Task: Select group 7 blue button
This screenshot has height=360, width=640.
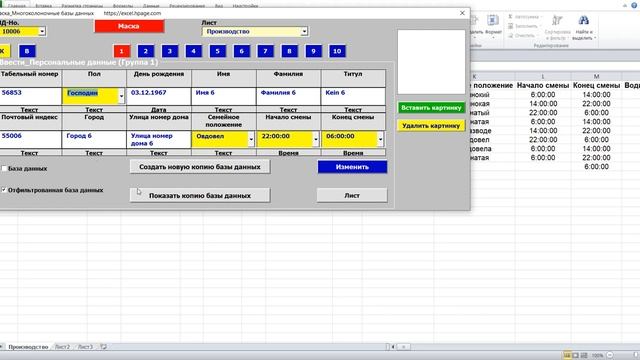Action: (265, 51)
